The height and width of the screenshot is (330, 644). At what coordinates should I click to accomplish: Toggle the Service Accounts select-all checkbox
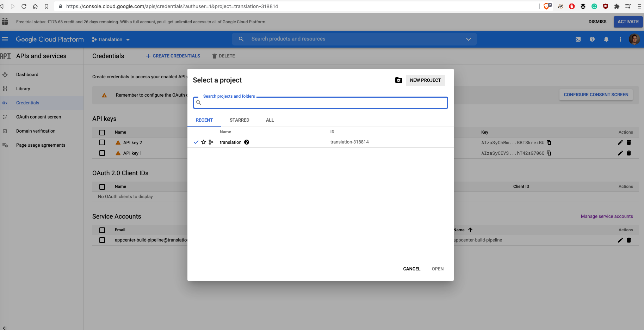[102, 230]
